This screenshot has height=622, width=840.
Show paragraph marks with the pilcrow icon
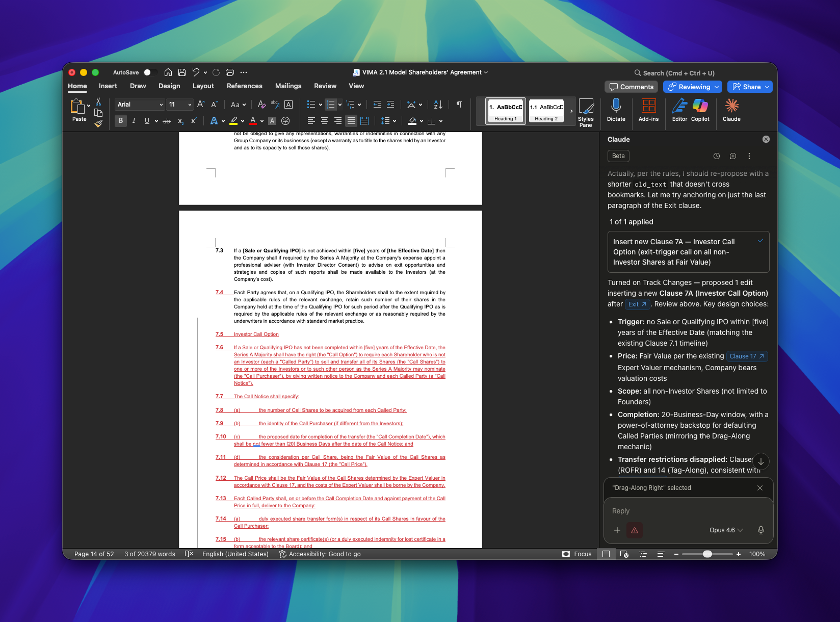click(458, 105)
